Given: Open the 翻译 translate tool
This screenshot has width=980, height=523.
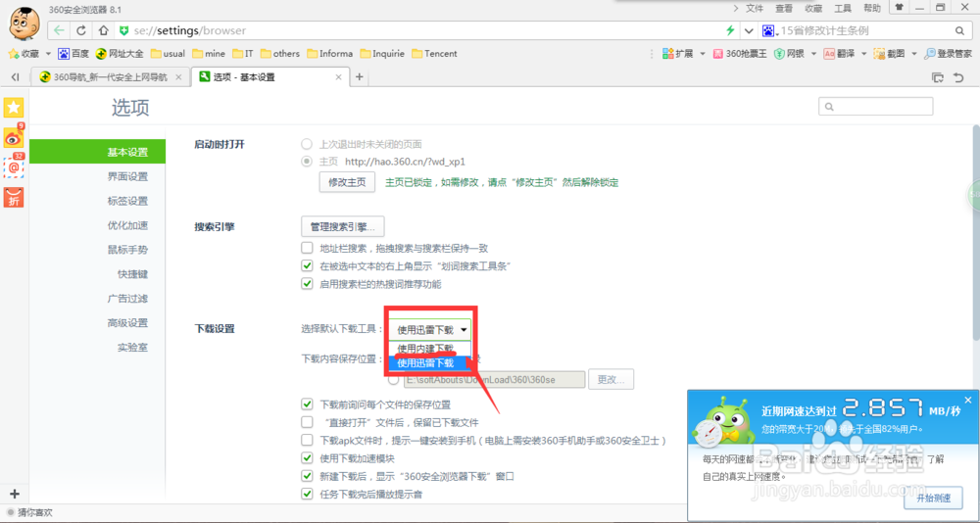Looking at the screenshot, I should tap(839, 54).
